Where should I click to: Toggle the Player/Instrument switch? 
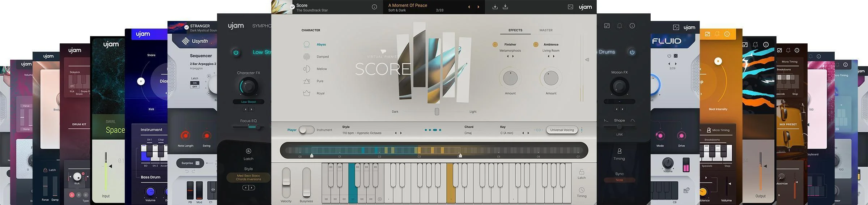click(306, 130)
